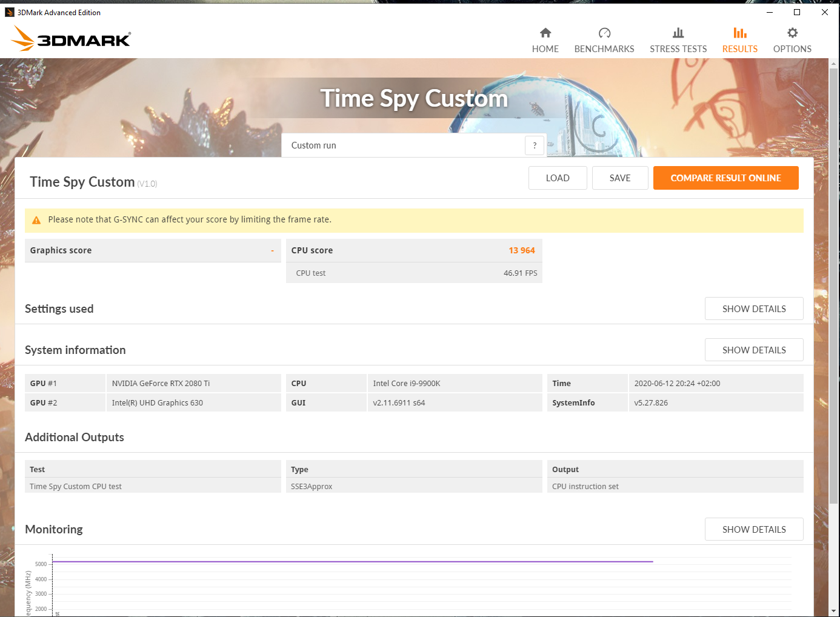
Task: Click COMPARE RESULT ONLINE
Action: [x=726, y=178]
